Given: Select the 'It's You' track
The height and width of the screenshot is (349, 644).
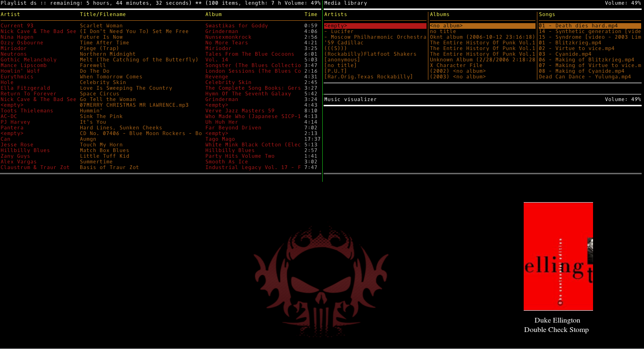Looking at the screenshot, I should 160,122.
